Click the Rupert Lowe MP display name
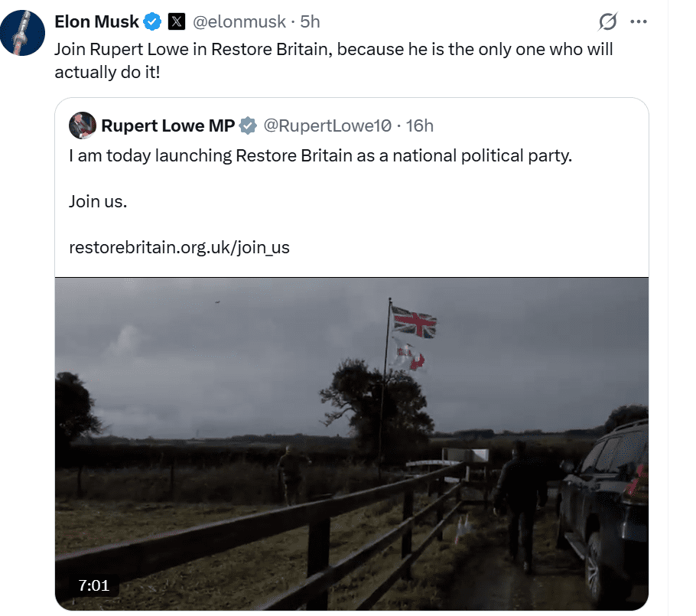 coord(167,125)
